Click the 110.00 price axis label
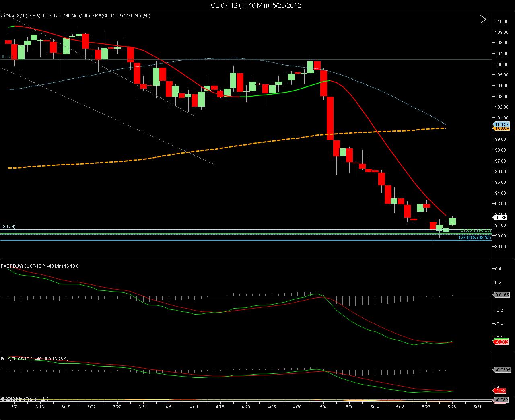Screen dimensions: 515x420 pos(502,21)
